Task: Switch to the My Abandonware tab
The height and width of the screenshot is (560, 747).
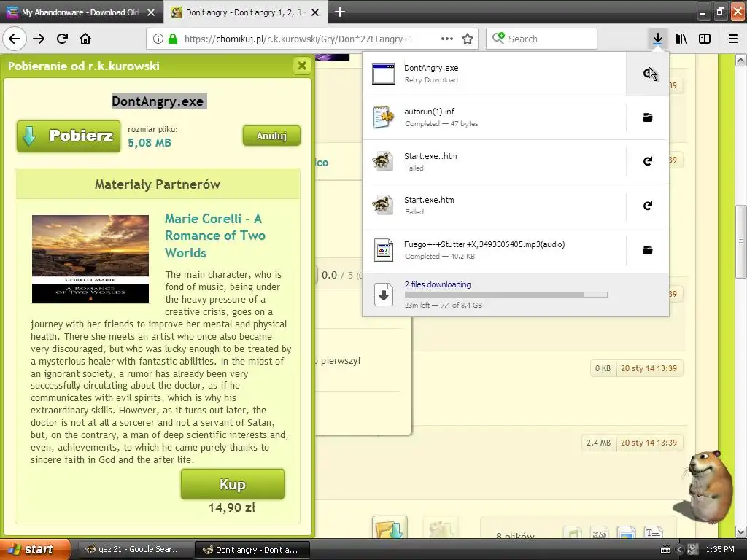Action: pos(82,12)
